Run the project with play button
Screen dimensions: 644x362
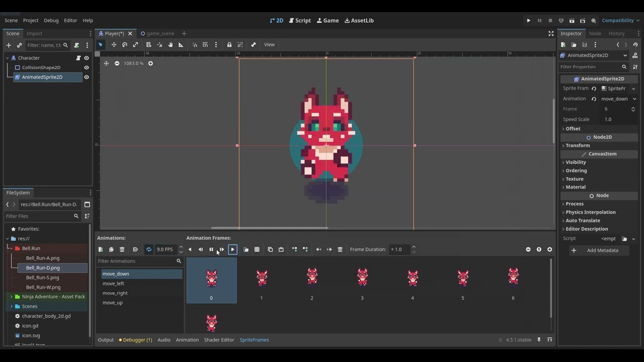pos(529,21)
